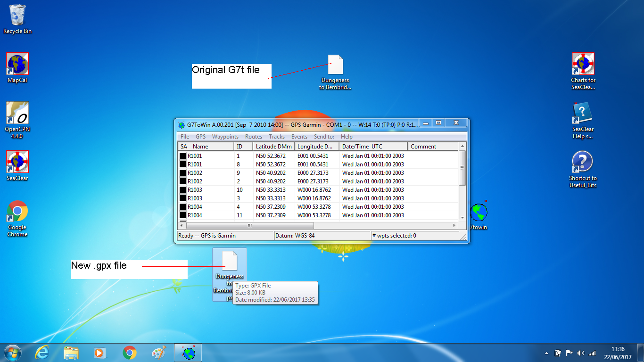The image size is (644, 362).
Task: Click the color square of first R1001 row
Action: coord(182,156)
